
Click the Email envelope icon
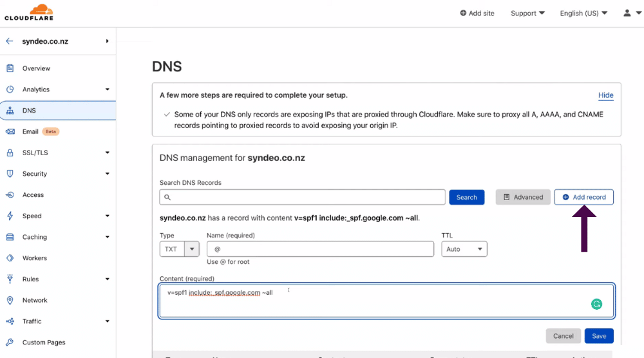click(x=10, y=131)
